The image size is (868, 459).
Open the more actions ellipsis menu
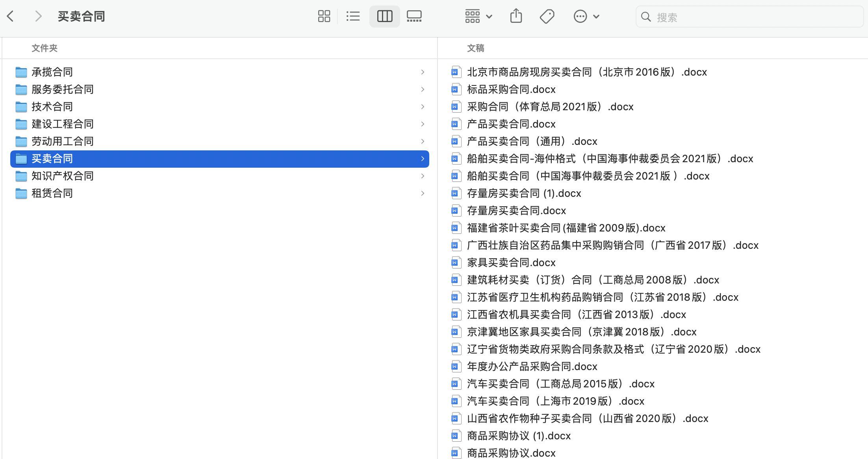click(586, 16)
